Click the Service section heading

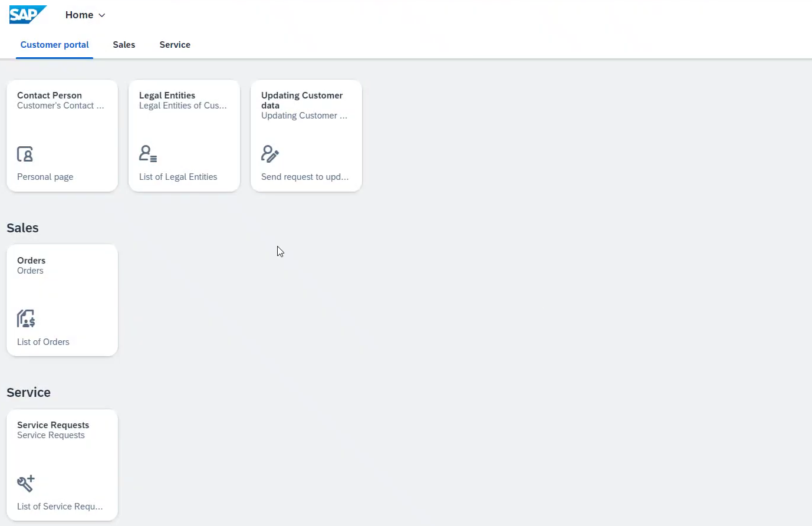(28, 392)
